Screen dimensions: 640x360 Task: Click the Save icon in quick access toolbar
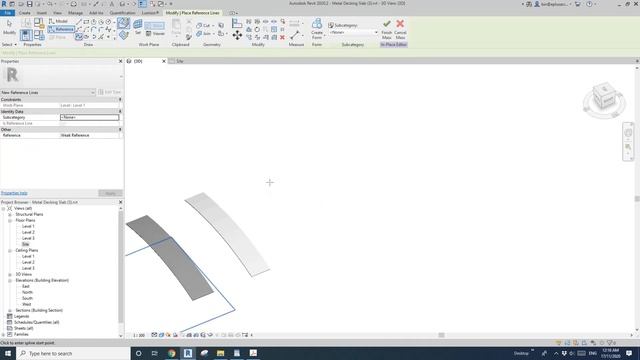tap(29, 4)
